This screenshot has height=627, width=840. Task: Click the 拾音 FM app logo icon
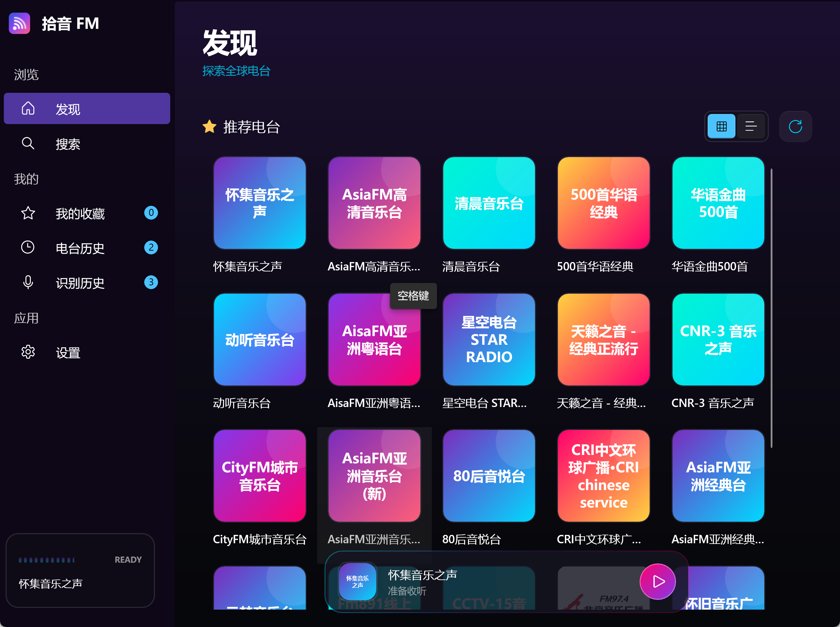pos(19,23)
